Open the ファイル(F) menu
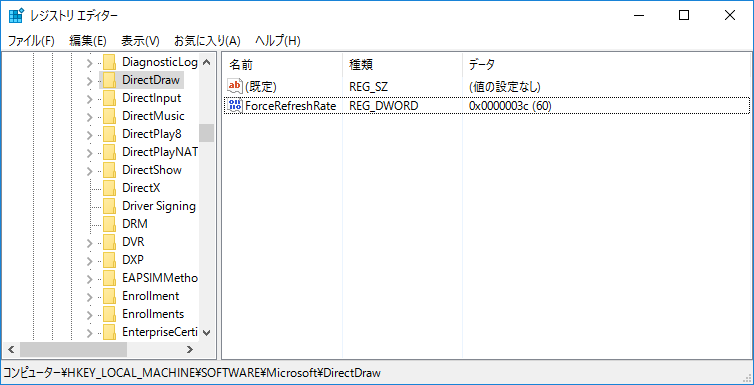 31,41
